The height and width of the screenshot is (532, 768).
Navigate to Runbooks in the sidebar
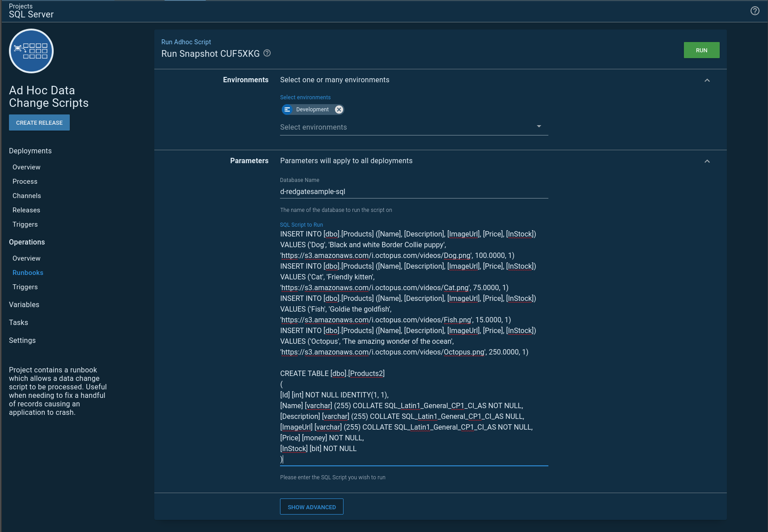tap(28, 272)
